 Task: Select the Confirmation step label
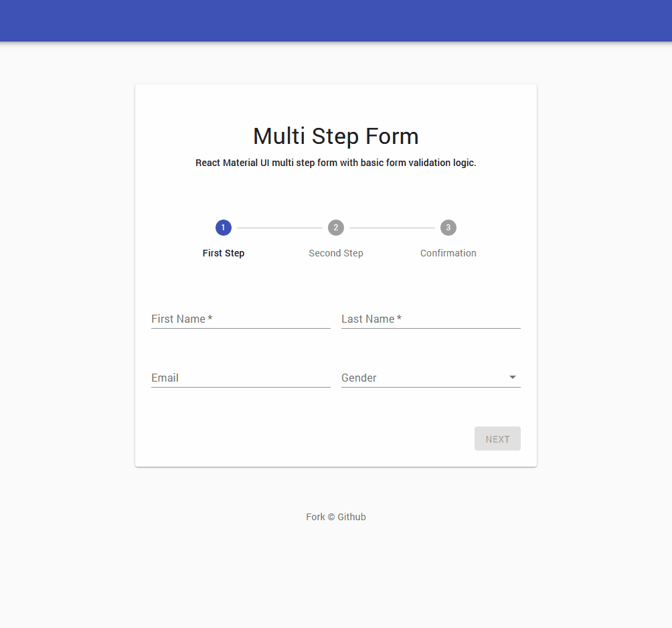pos(448,253)
